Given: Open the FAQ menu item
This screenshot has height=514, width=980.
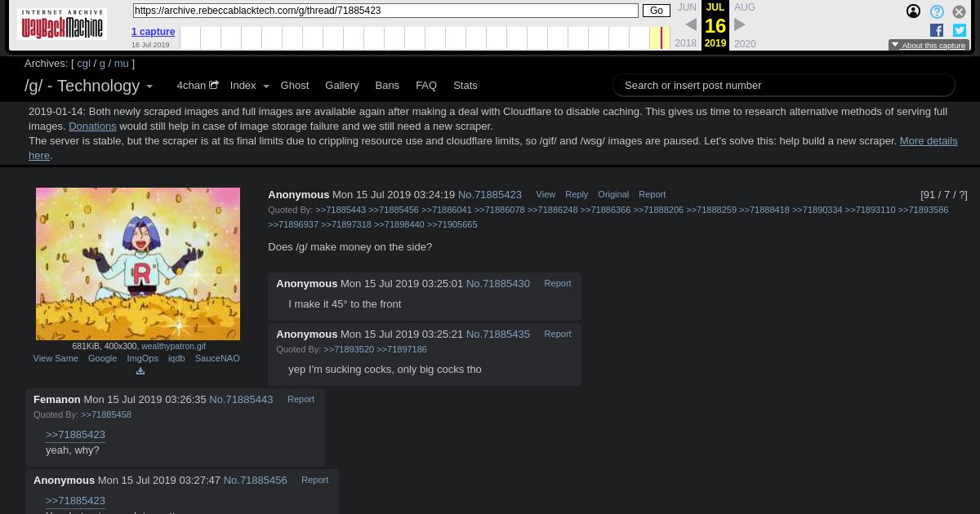Looking at the screenshot, I should tap(426, 85).
